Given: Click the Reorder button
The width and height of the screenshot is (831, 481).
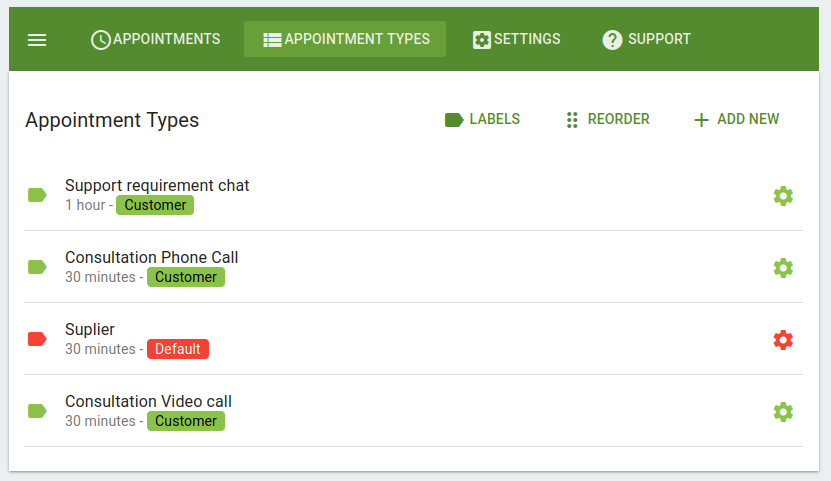Looking at the screenshot, I should point(608,119).
